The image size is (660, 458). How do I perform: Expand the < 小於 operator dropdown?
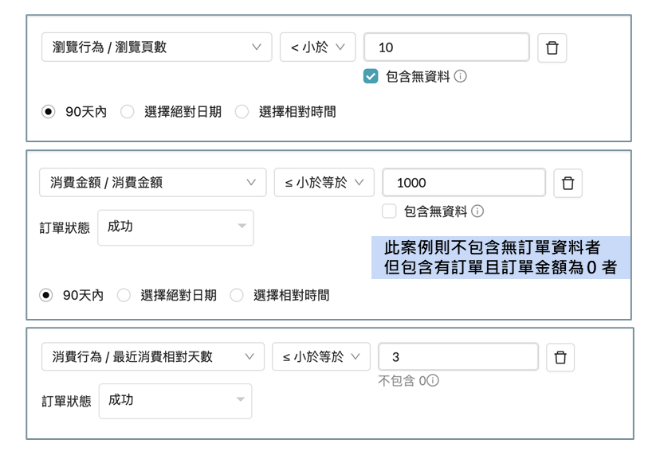point(317,48)
